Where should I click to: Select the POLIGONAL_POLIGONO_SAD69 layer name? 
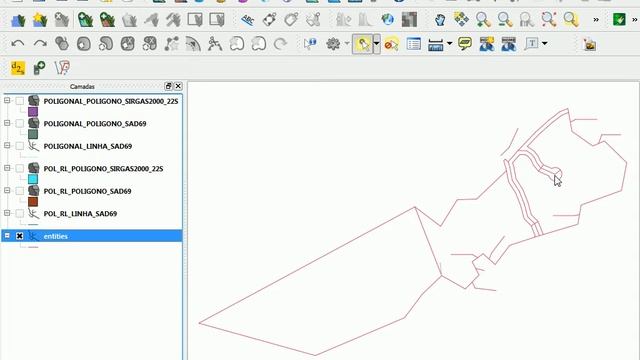point(95,124)
